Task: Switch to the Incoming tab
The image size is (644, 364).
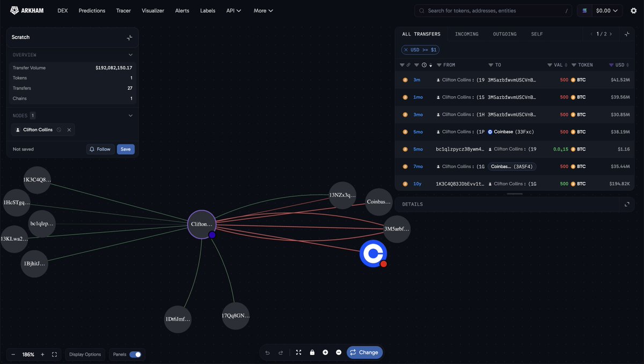Action: [x=466, y=34]
